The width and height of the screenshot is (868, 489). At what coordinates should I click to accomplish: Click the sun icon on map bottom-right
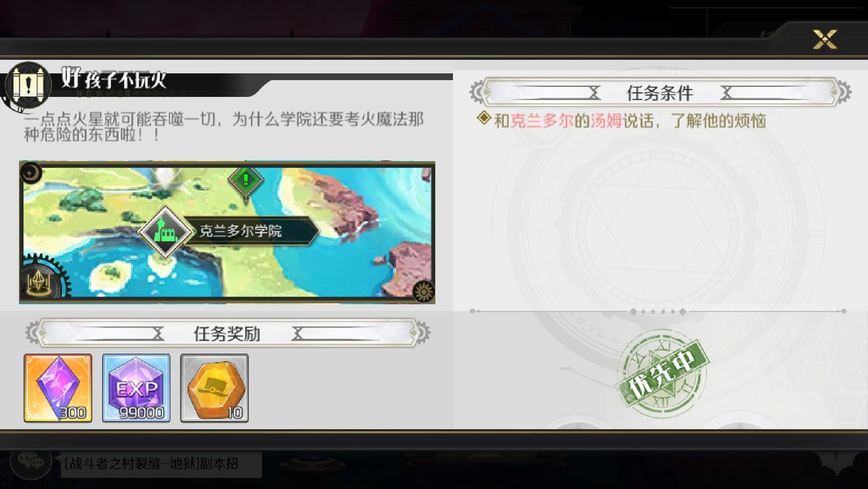click(425, 290)
